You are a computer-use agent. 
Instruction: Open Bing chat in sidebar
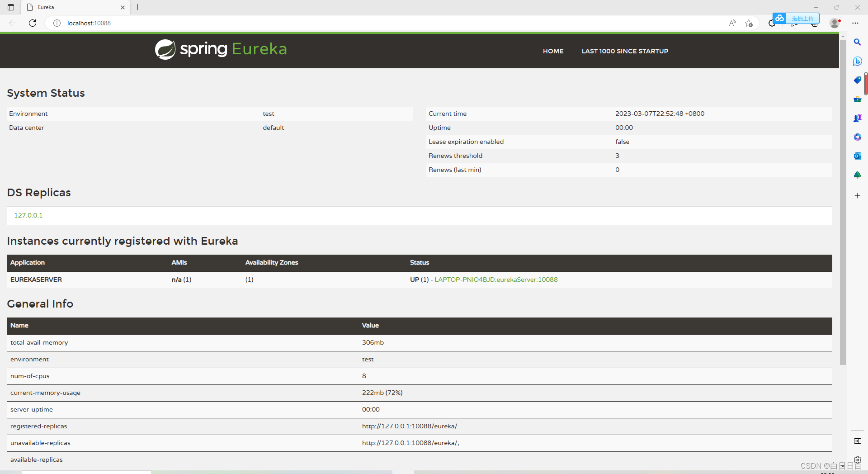click(857, 61)
